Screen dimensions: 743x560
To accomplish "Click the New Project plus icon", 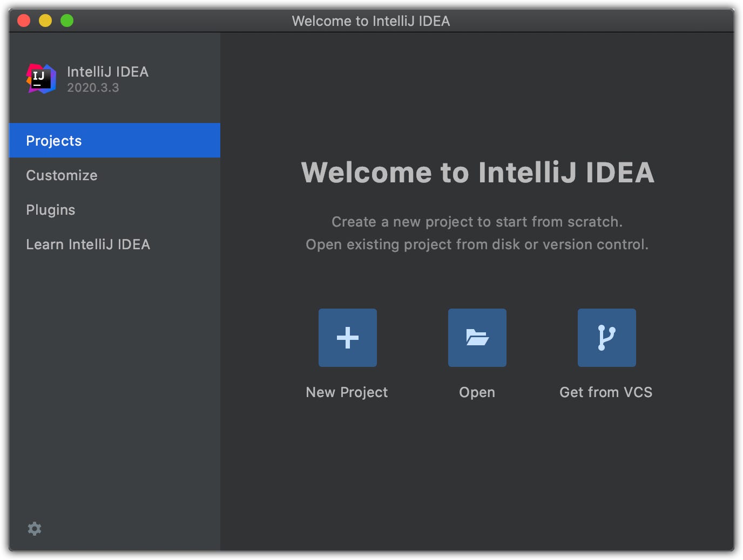I will 347,338.
